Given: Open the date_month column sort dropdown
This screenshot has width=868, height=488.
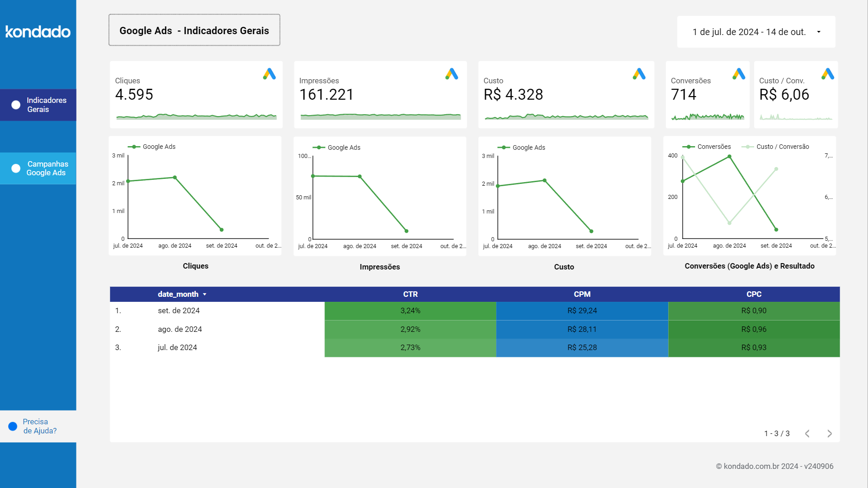Looking at the screenshot, I should 205,294.
